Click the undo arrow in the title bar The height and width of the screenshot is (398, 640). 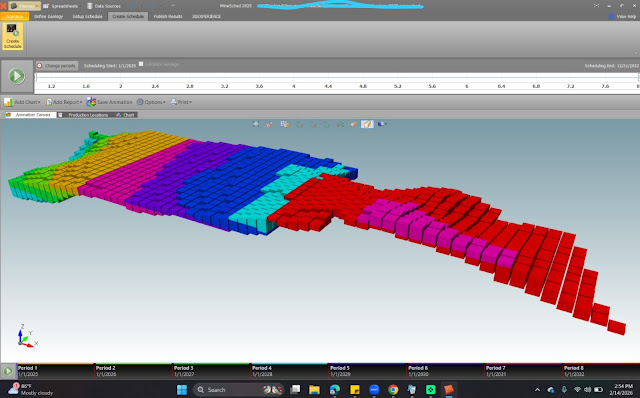[133, 6]
